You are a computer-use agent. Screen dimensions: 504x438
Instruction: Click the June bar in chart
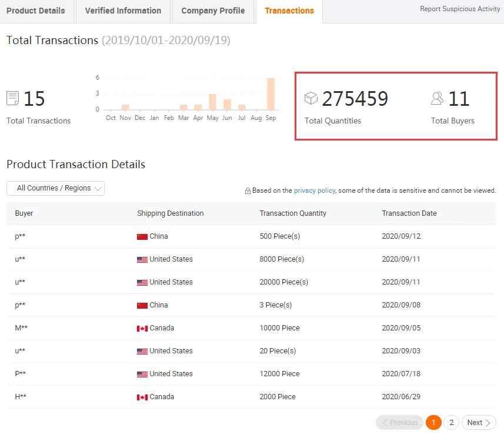(227, 105)
